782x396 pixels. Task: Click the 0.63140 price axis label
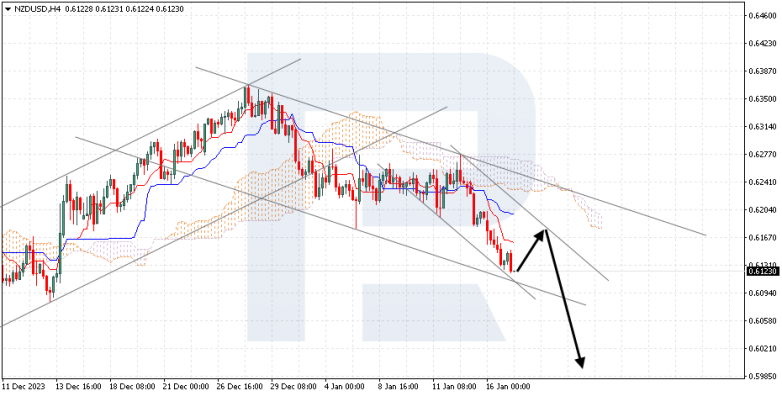(x=763, y=127)
